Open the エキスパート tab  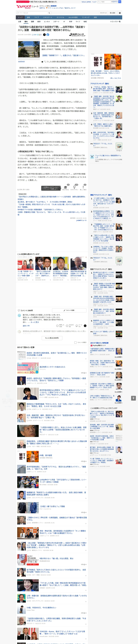tap(48, 17)
